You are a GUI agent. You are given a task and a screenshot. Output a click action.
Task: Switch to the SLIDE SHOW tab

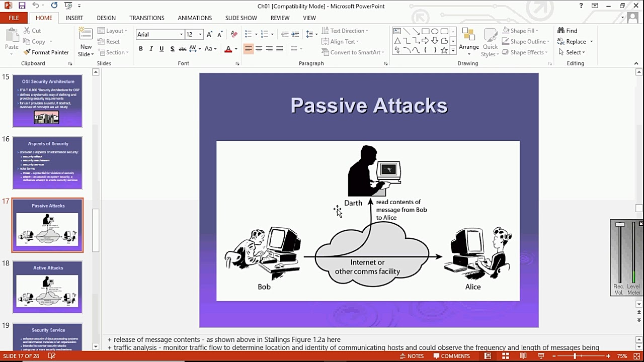pos(241,18)
